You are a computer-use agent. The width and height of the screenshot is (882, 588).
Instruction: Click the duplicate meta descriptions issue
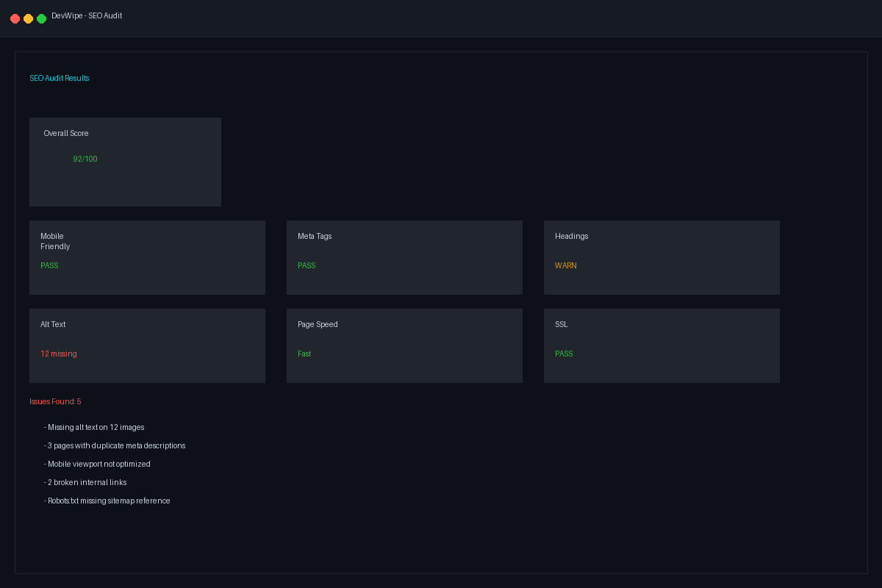coord(115,445)
